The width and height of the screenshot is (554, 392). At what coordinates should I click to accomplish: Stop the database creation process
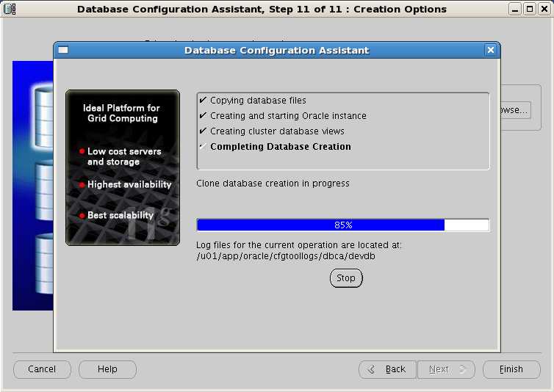click(346, 278)
